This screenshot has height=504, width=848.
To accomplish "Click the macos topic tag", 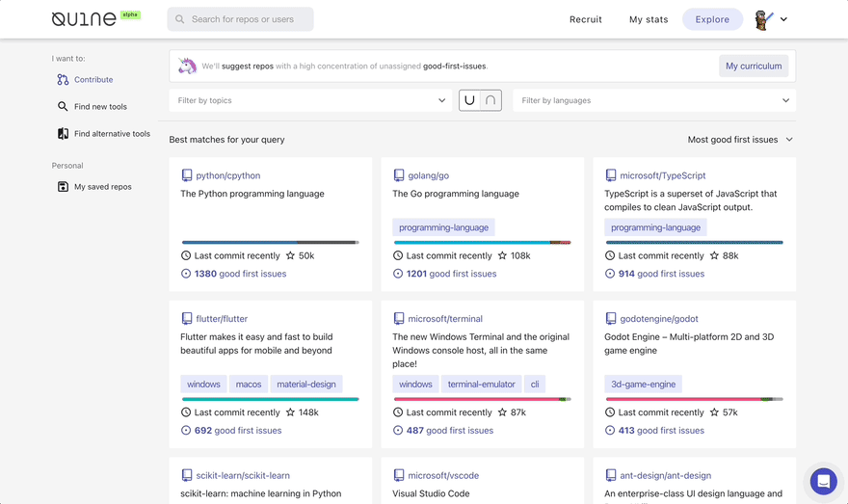I will (249, 384).
